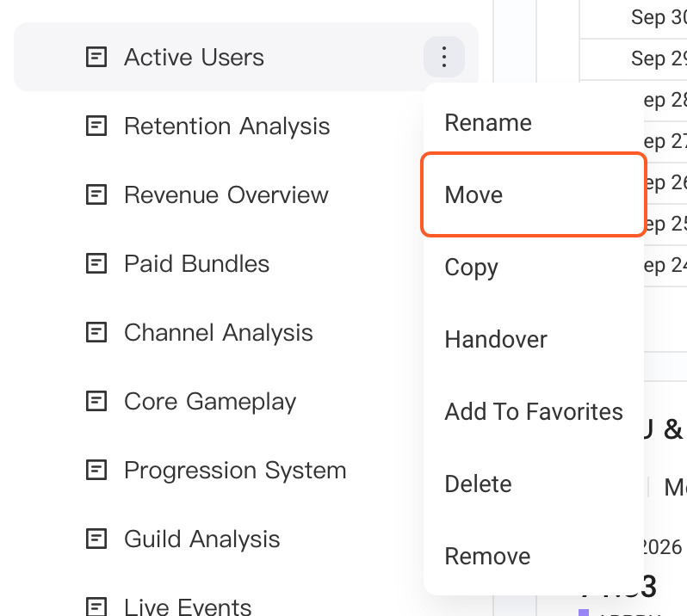This screenshot has height=616, width=687.
Task: Select Remove in the context menu
Action: coord(534,556)
